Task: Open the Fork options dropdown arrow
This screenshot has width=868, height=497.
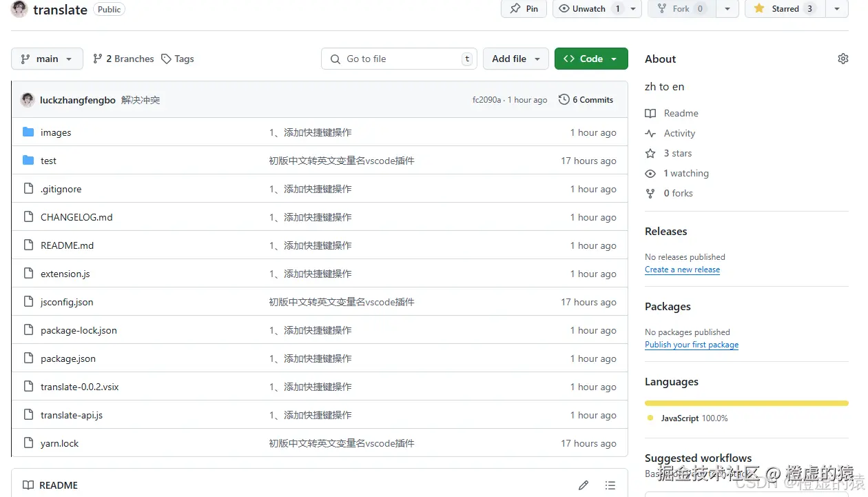Action: [727, 9]
